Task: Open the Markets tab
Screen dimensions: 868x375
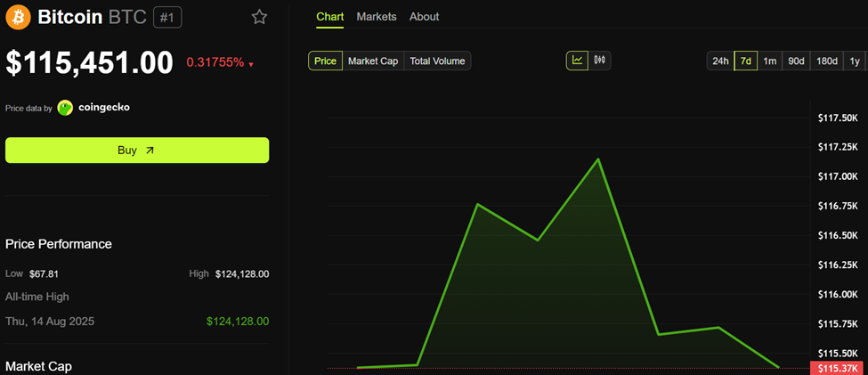Action: 377,17
